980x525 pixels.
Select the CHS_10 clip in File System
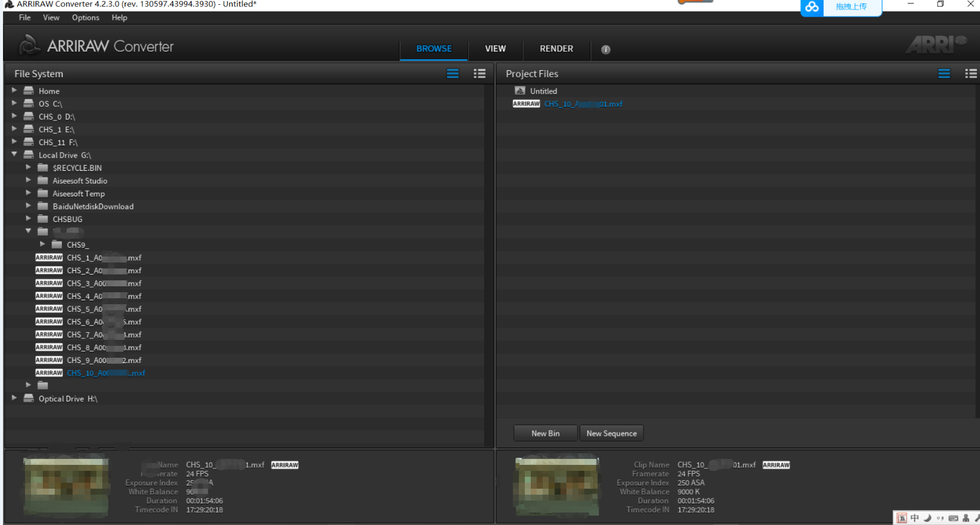(x=106, y=373)
